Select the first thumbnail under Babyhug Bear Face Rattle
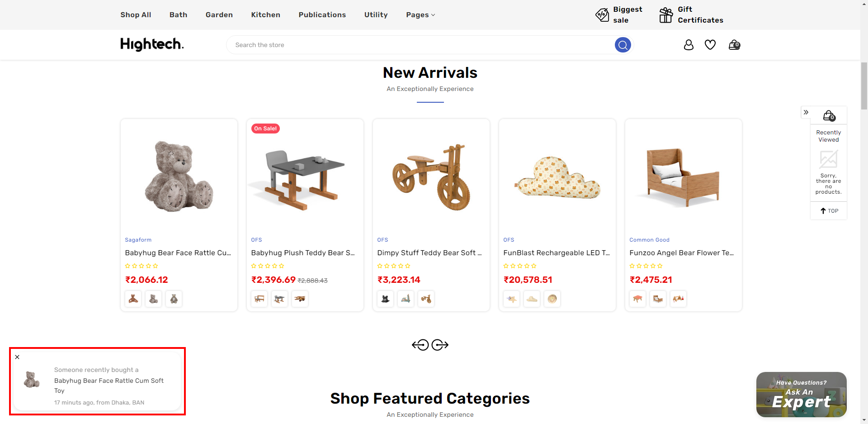 133,299
